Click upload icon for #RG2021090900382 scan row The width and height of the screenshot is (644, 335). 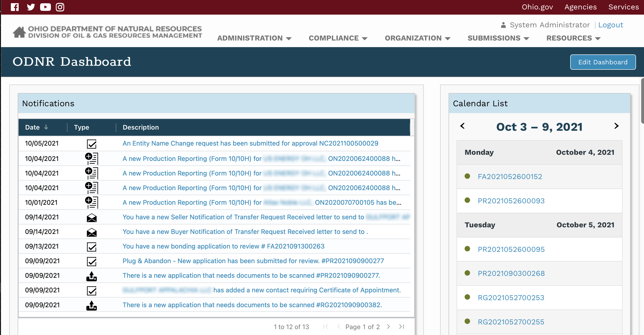(92, 305)
